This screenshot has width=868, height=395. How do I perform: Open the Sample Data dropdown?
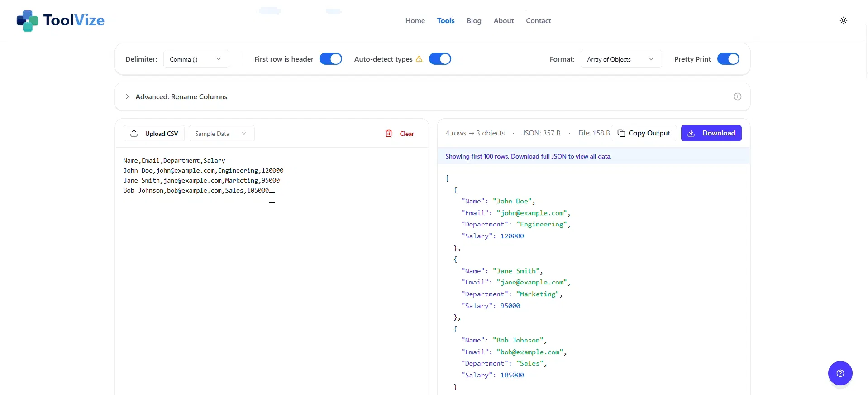221,133
